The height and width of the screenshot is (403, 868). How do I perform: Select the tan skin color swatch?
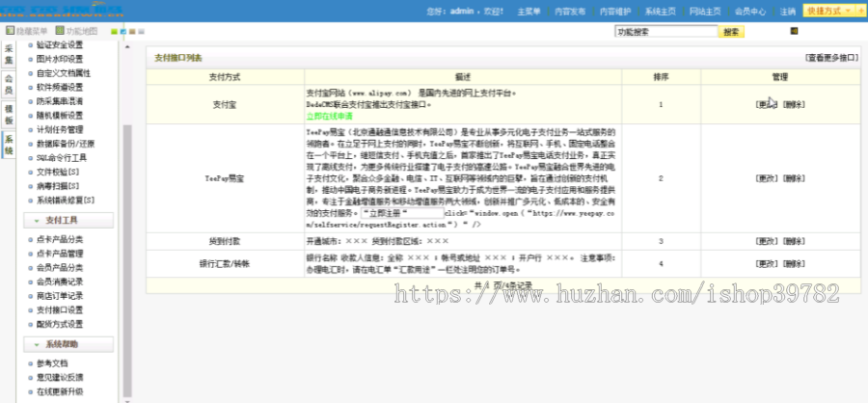pos(132,32)
